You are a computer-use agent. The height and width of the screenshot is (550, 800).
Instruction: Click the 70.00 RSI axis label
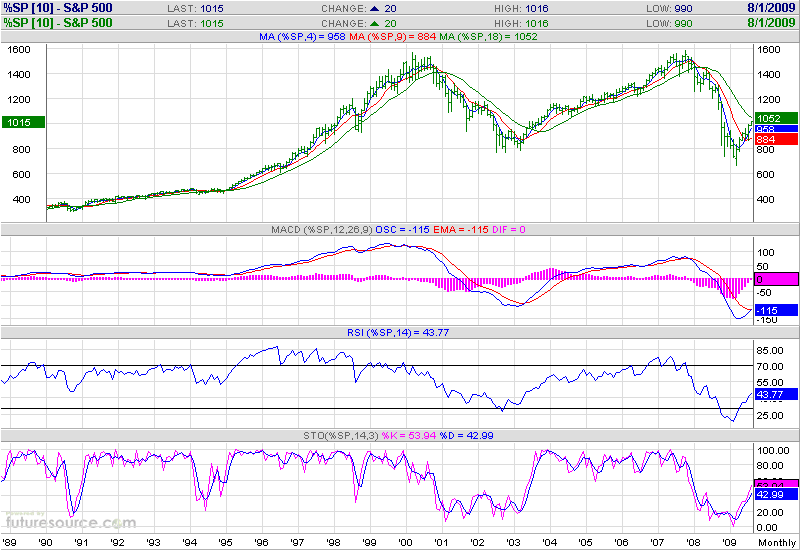(770, 366)
